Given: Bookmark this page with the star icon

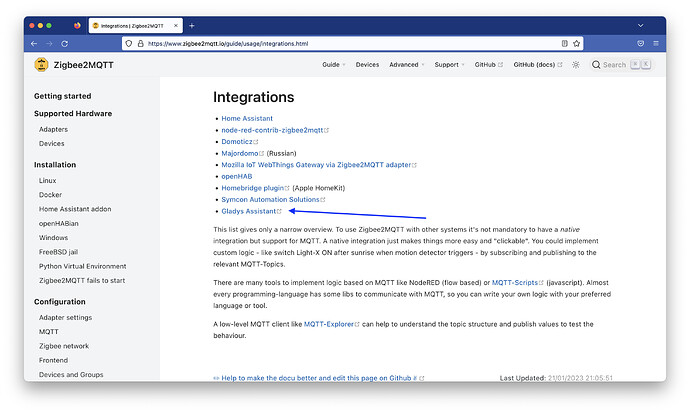Looking at the screenshot, I should (576, 43).
